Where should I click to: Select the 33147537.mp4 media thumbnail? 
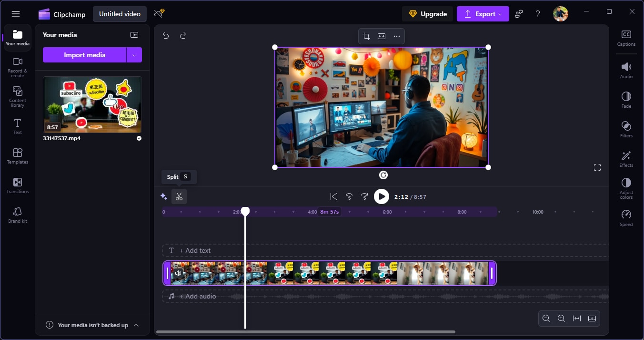[92, 105]
